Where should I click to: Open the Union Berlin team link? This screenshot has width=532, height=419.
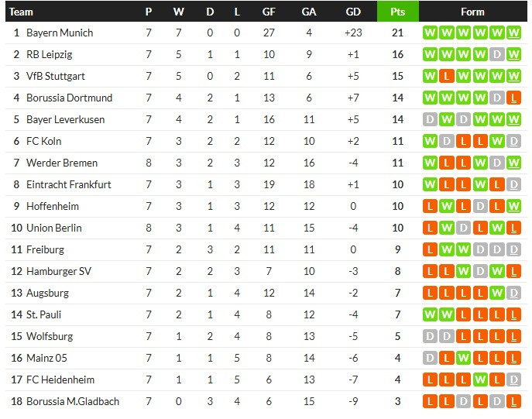(x=54, y=228)
